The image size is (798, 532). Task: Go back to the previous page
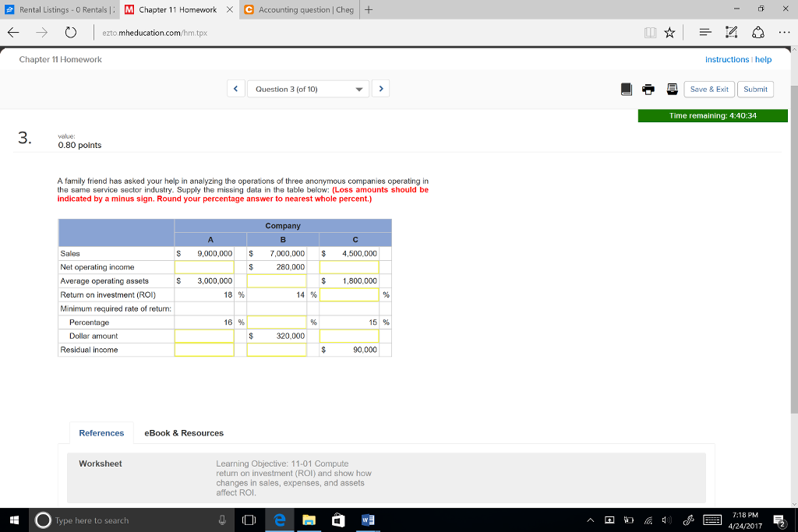14,33
